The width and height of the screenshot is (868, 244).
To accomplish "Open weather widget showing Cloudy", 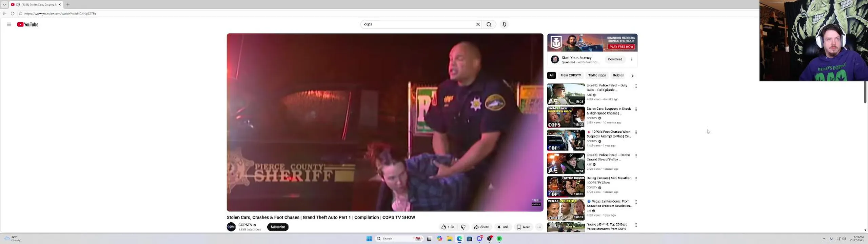I will (12, 239).
